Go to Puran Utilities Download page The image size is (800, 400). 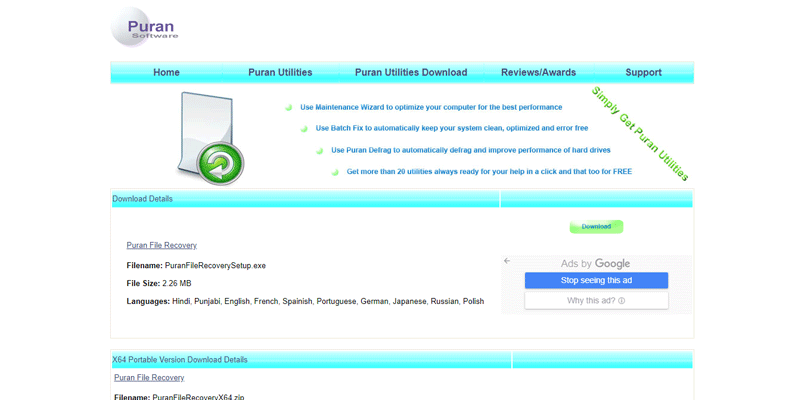[411, 72]
